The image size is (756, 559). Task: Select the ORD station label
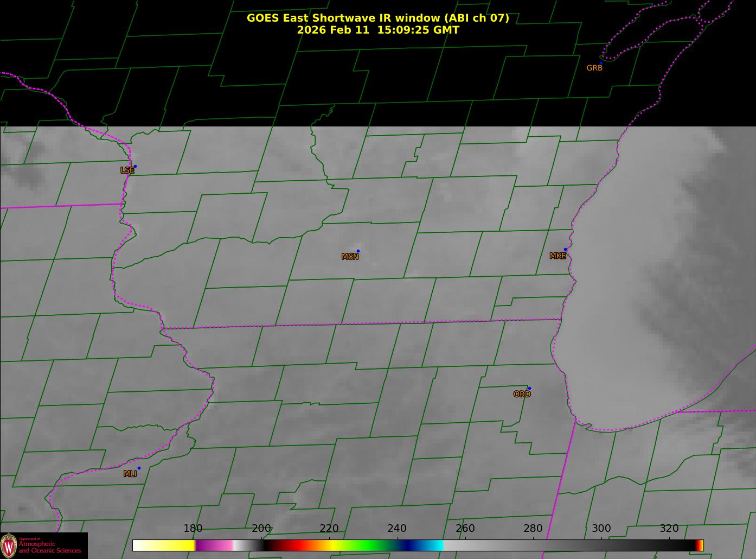click(522, 395)
